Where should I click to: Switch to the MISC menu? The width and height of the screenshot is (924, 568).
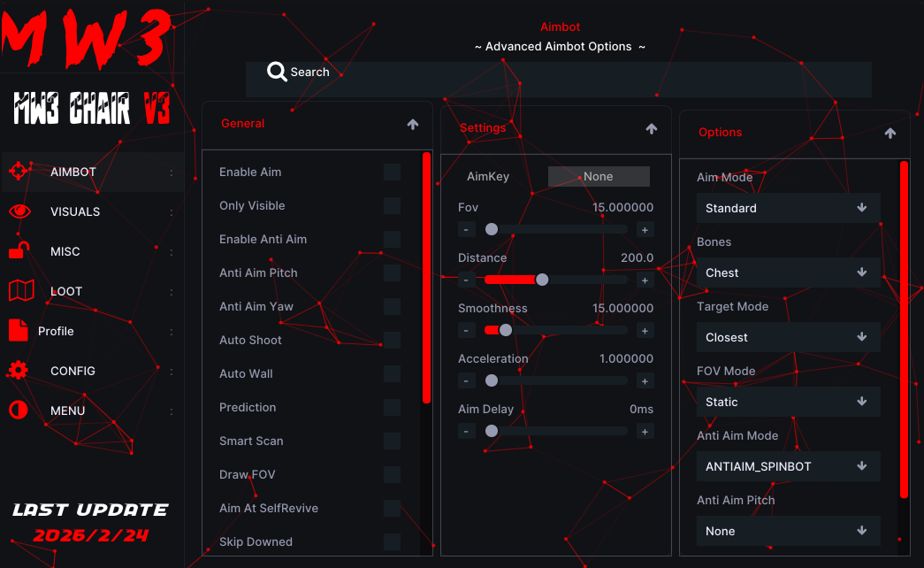[92, 251]
